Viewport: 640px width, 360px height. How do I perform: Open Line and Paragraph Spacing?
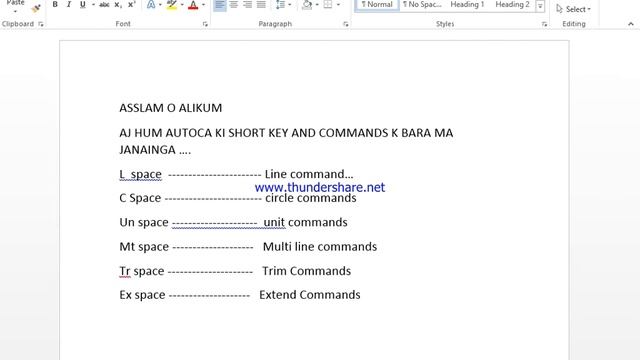tap(280, 4)
